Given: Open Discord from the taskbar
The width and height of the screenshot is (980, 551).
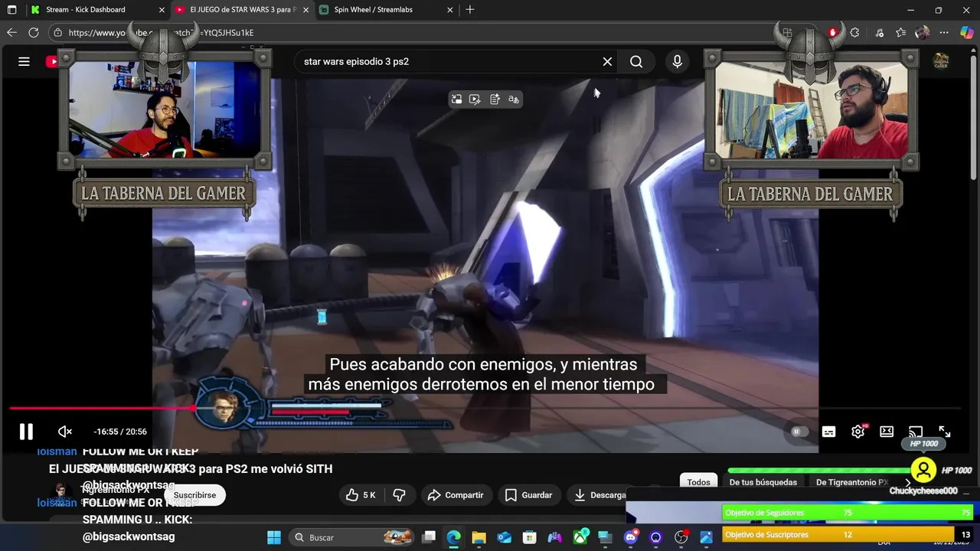Looking at the screenshot, I should [x=630, y=537].
